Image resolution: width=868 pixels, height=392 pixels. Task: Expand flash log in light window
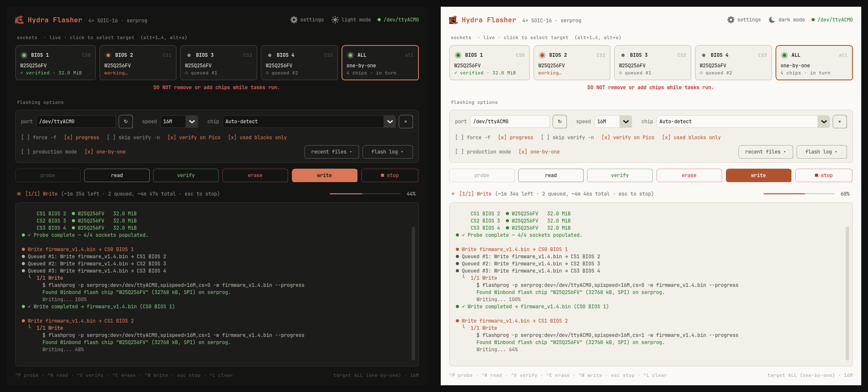point(822,152)
